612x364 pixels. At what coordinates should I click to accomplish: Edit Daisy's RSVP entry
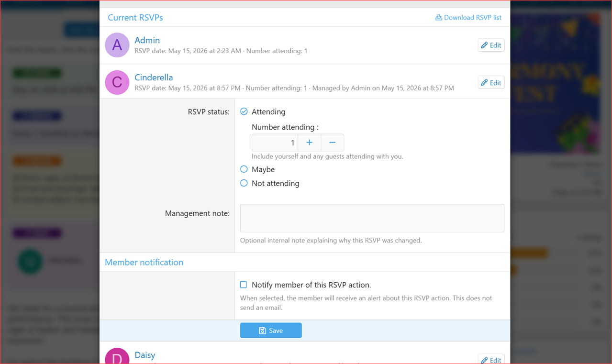pos(491,359)
